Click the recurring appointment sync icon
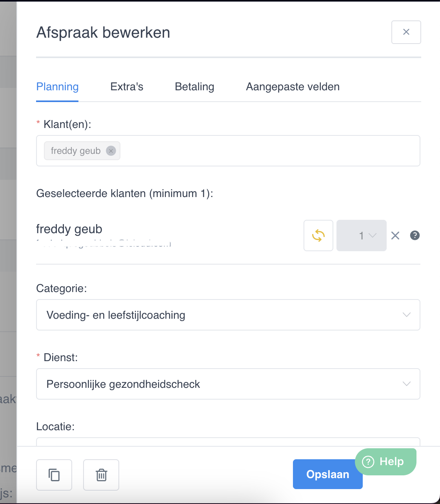 tap(318, 236)
